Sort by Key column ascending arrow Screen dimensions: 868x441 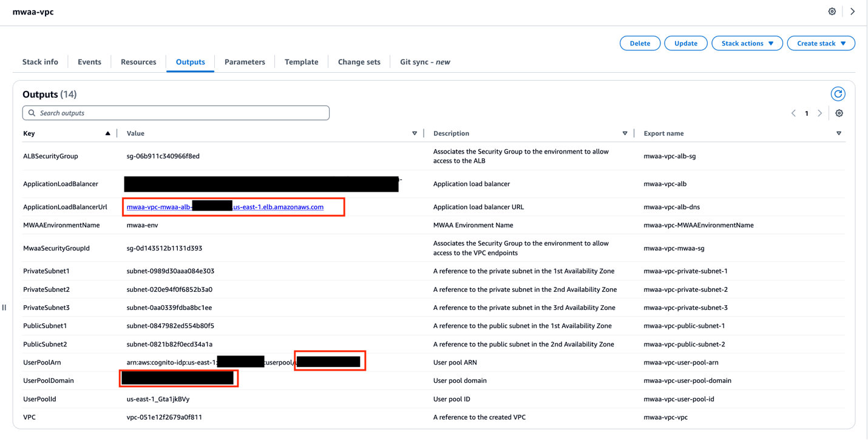click(108, 133)
